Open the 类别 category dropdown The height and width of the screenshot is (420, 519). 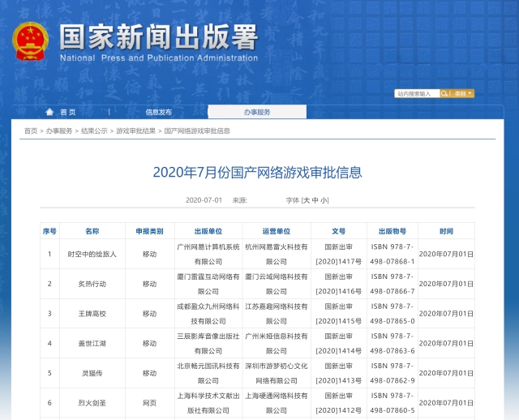tap(463, 94)
